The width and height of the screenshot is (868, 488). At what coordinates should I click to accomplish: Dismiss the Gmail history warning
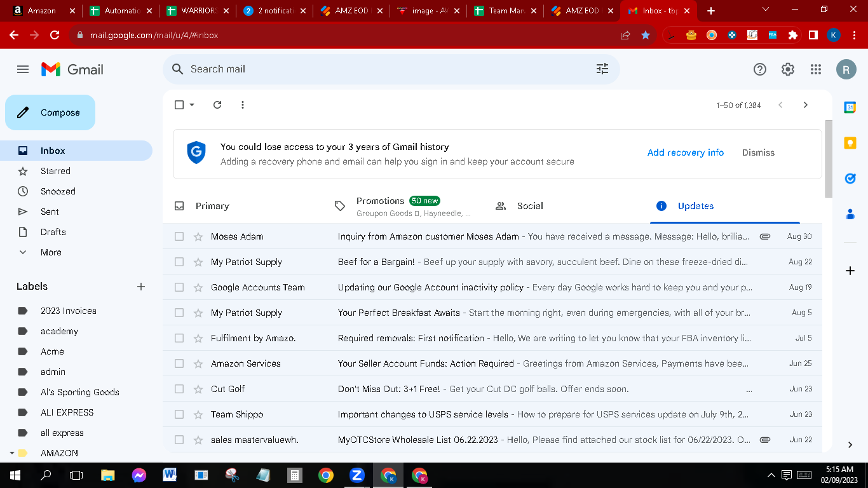click(758, 152)
